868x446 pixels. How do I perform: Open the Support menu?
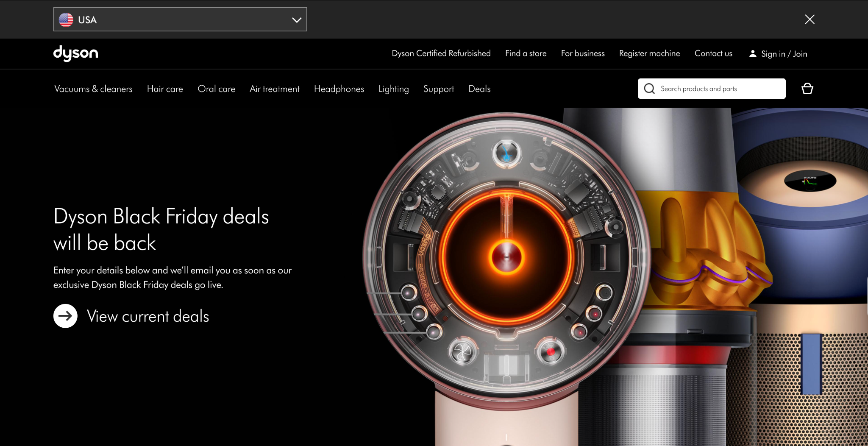[438, 89]
